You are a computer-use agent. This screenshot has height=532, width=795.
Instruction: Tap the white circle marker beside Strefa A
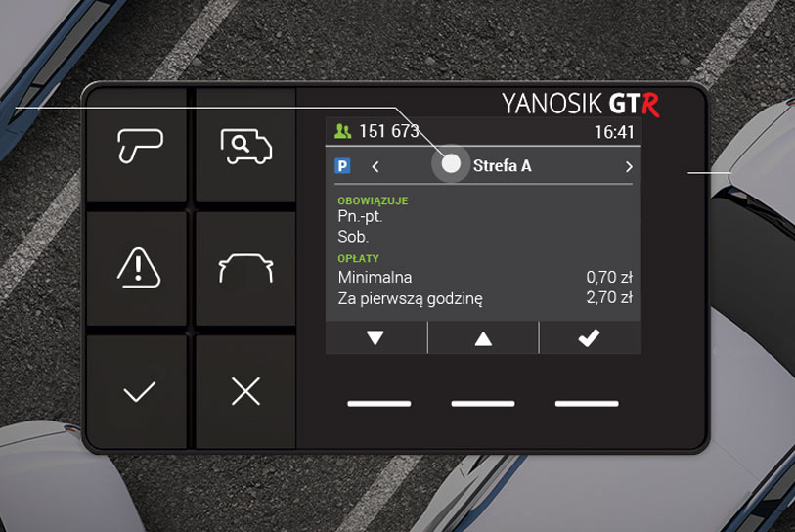[451, 164]
